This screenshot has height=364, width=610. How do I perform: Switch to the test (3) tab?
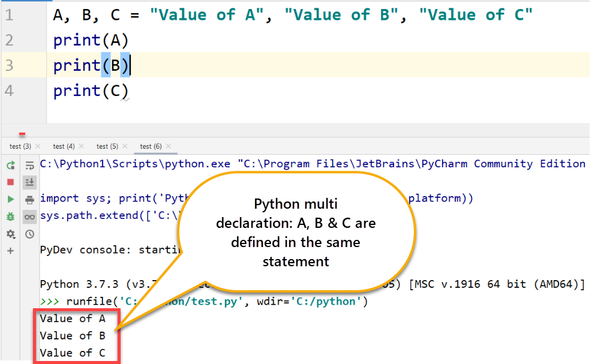(20, 146)
